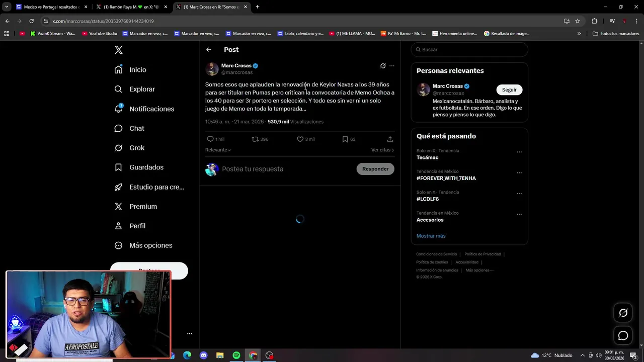Open the #FOREVER_WITH_7ENHA trend
This screenshot has height=362, width=644.
click(x=446, y=178)
